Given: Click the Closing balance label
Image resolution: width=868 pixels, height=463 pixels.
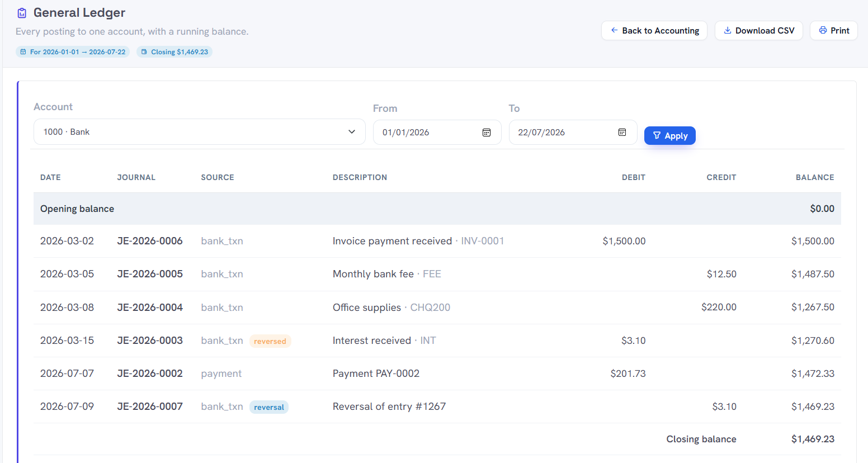Looking at the screenshot, I should click(701, 439).
